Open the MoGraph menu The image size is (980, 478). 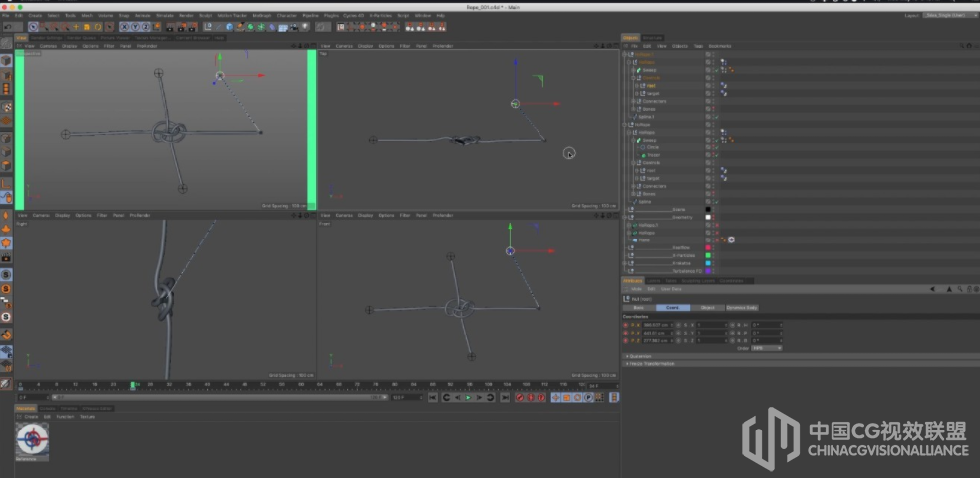(x=262, y=15)
